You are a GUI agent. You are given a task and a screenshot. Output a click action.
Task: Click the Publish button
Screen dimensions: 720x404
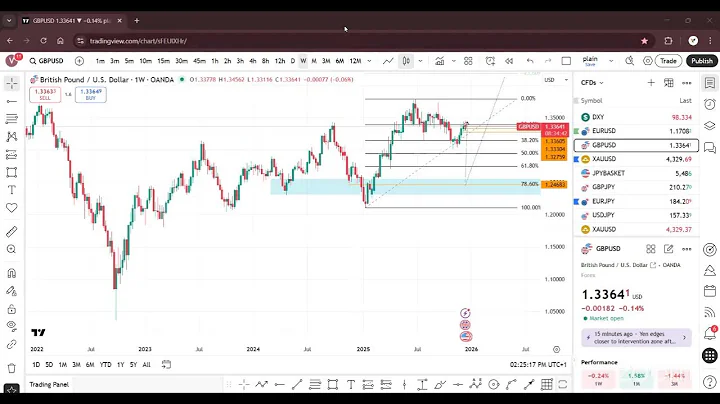702,61
